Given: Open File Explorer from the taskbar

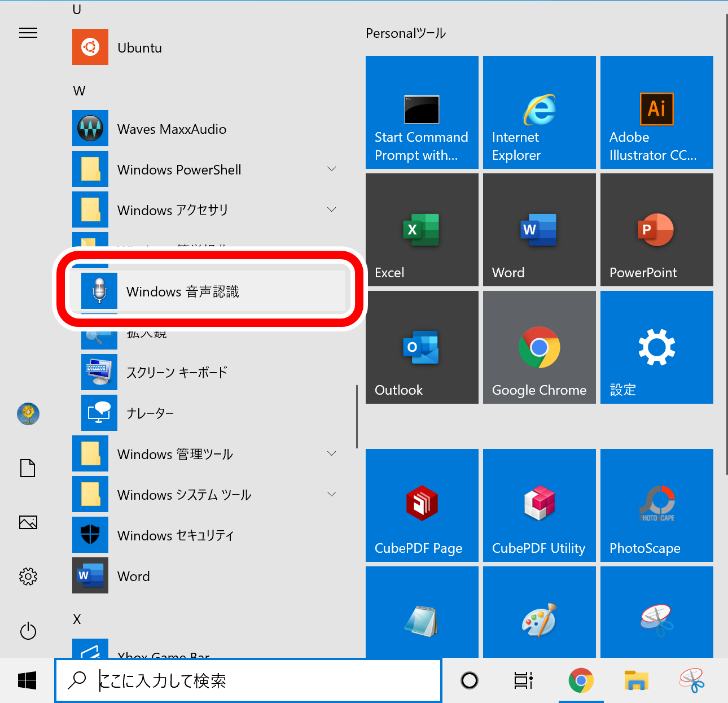Looking at the screenshot, I should 637,680.
